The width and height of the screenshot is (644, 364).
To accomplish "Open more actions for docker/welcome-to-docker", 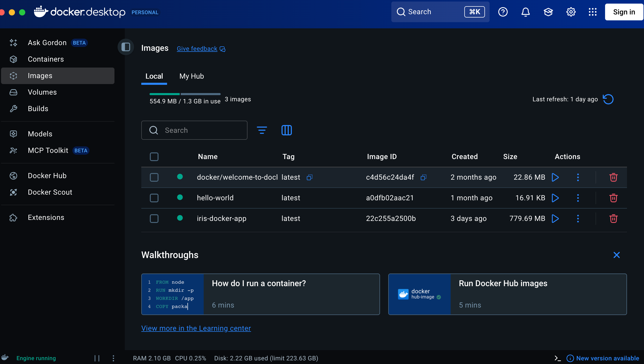I will (x=578, y=177).
